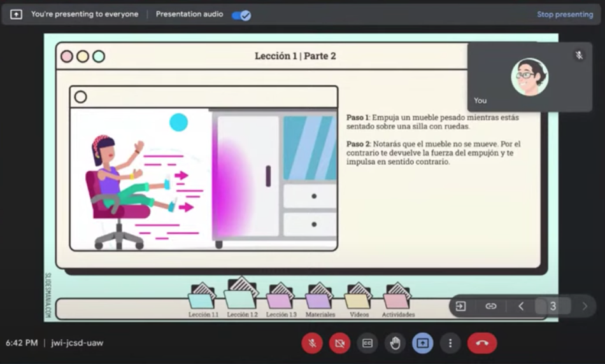Click the link icon in slide controls

tap(490, 306)
